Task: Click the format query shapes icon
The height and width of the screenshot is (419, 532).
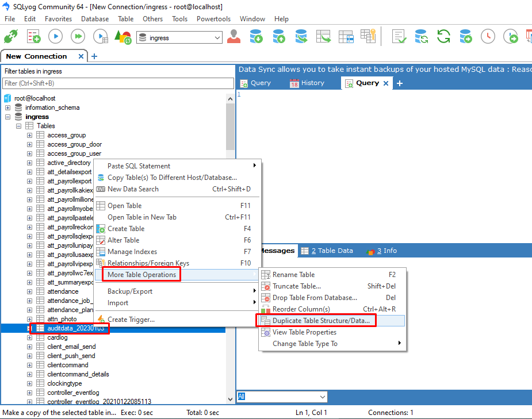Action: [x=123, y=37]
